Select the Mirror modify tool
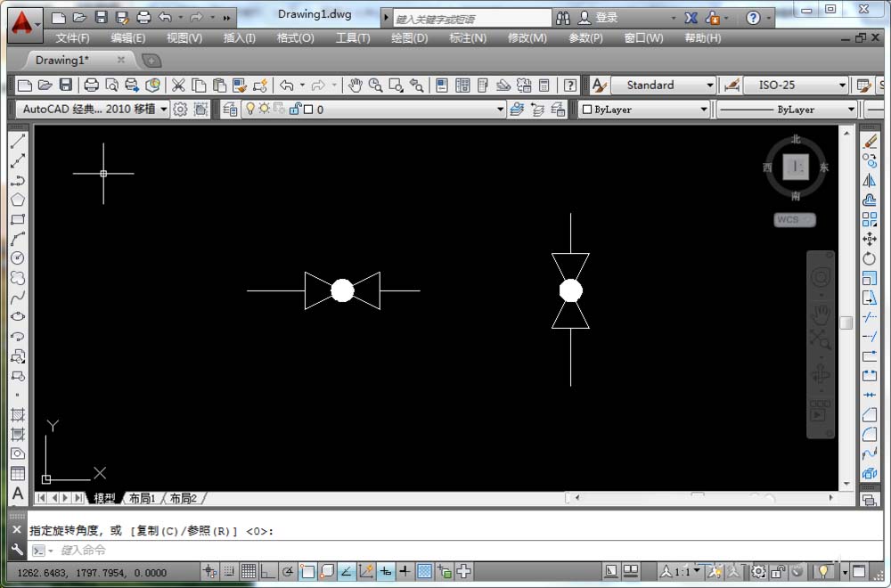891x588 pixels. [x=870, y=181]
